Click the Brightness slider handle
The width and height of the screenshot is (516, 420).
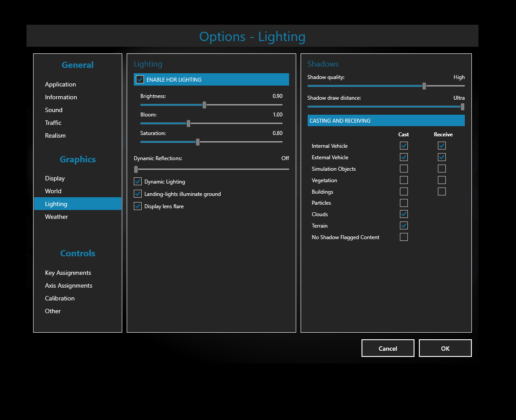204,105
